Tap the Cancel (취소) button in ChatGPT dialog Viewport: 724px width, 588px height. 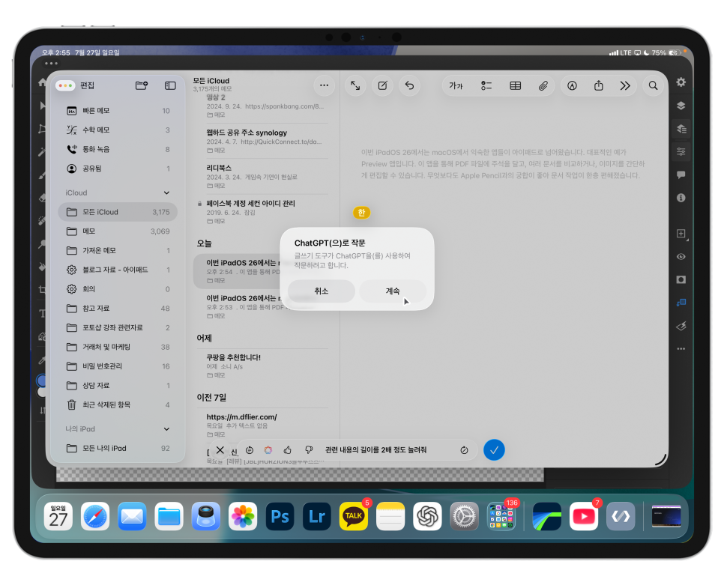click(x=322, y=291)
